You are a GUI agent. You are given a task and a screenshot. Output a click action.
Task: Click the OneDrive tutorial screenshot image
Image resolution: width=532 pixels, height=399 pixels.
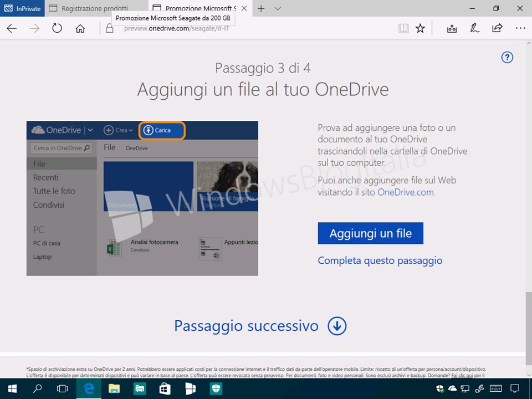142,198
